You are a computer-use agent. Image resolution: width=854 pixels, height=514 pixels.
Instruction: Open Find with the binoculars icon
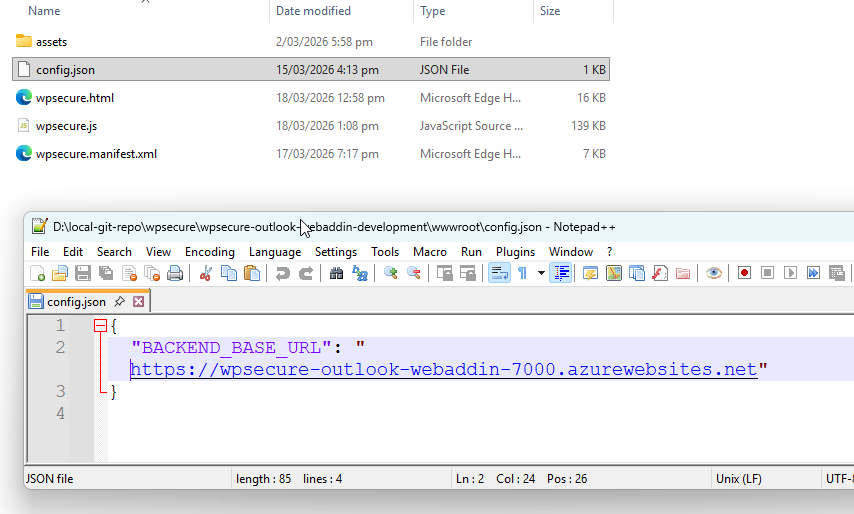(x=336, y=273)
